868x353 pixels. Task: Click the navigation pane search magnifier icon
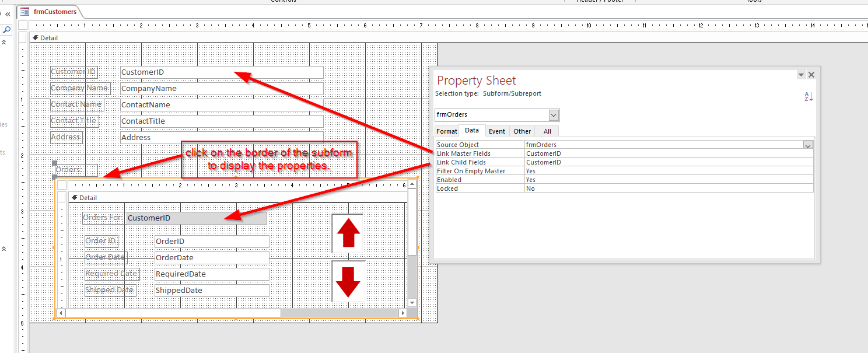click(x=6, y=29)
